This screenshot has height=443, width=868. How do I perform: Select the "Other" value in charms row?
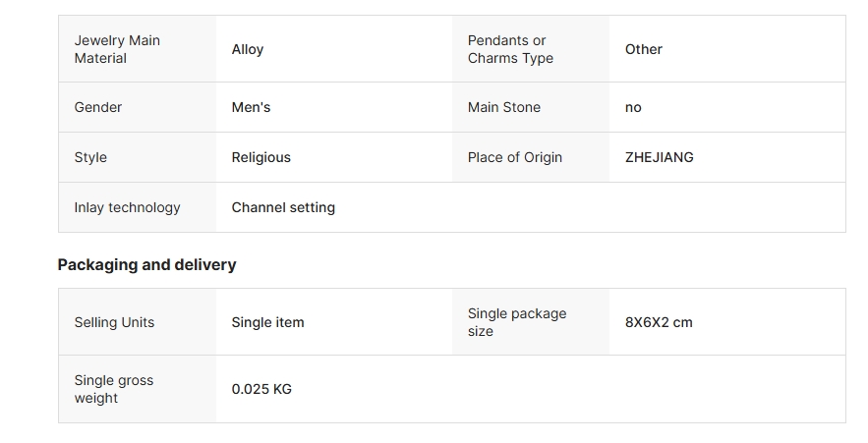click(x=644, y=49)
